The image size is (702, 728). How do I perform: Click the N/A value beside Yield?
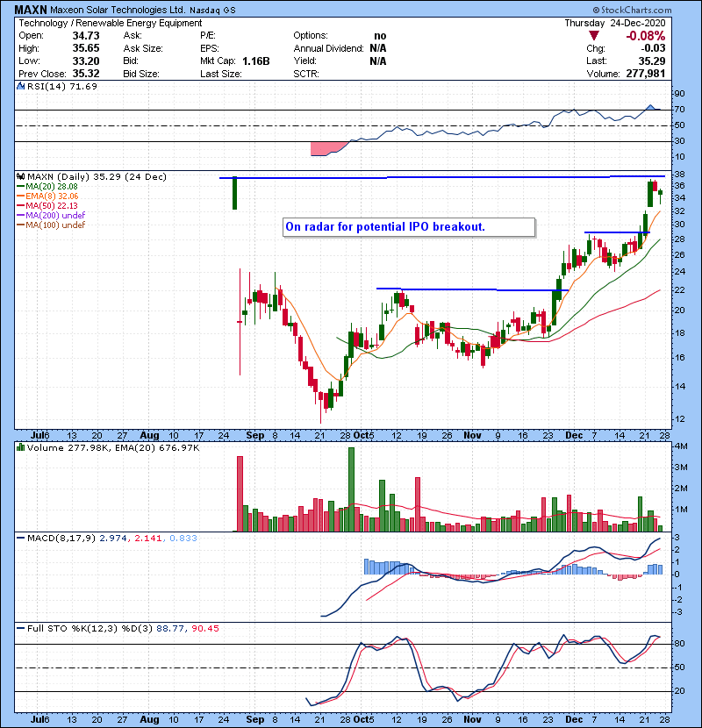pos(378,61)
